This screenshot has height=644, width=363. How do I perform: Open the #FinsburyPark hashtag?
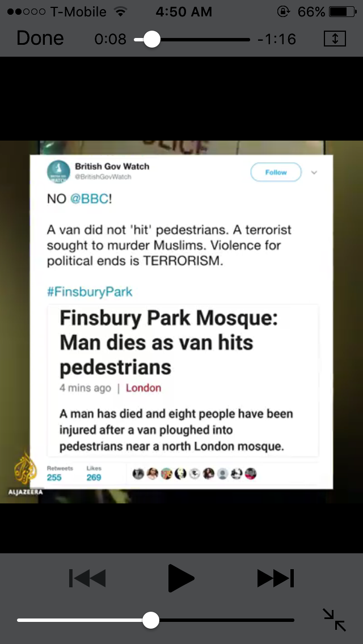[90, 292]
